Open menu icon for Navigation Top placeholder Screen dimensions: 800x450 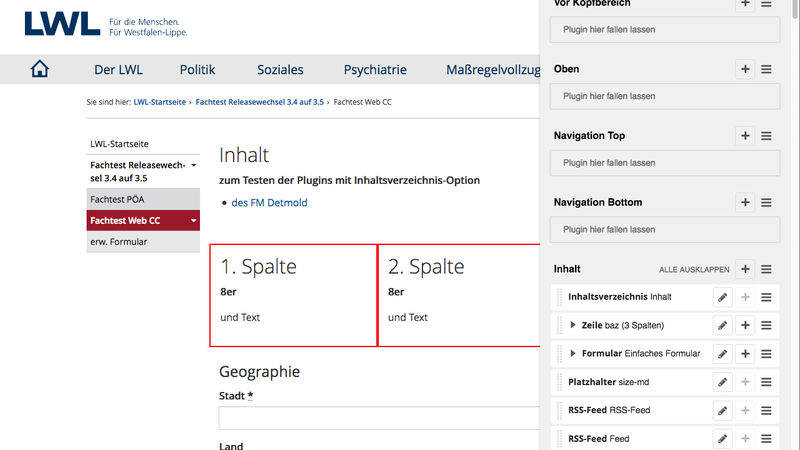766,136
